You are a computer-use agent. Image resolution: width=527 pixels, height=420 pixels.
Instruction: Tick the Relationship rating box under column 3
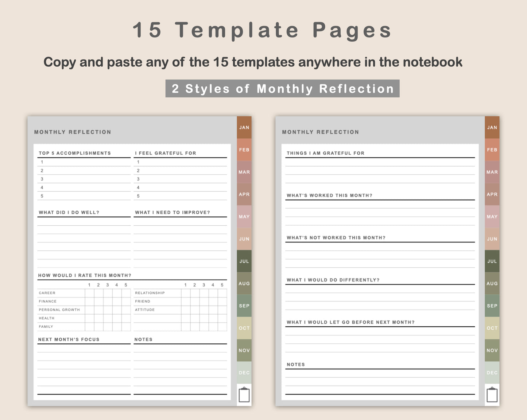[204, 293]
